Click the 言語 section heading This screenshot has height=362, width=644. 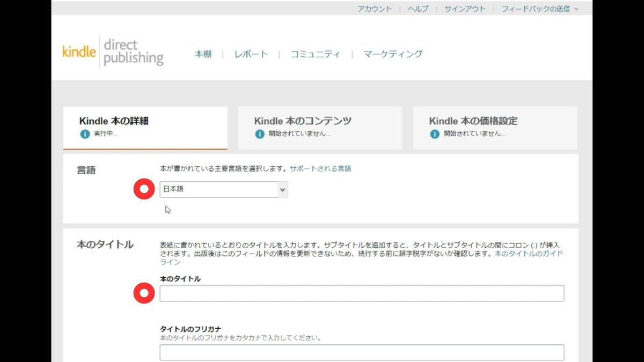[86, 170]
